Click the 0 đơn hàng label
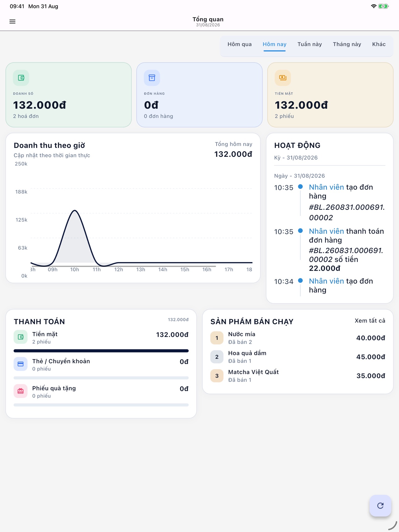 click(x=158, y=116)
